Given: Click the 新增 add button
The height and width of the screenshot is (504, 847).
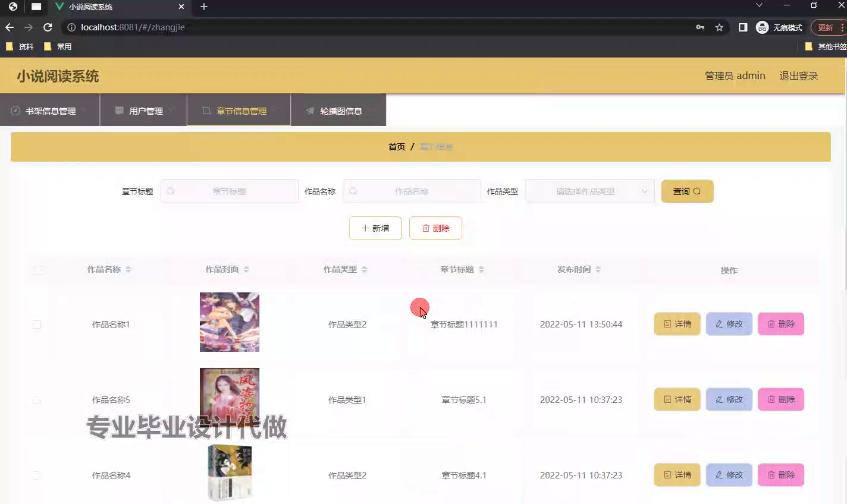Looking at the screenshot, I should (x=375, y=228).
